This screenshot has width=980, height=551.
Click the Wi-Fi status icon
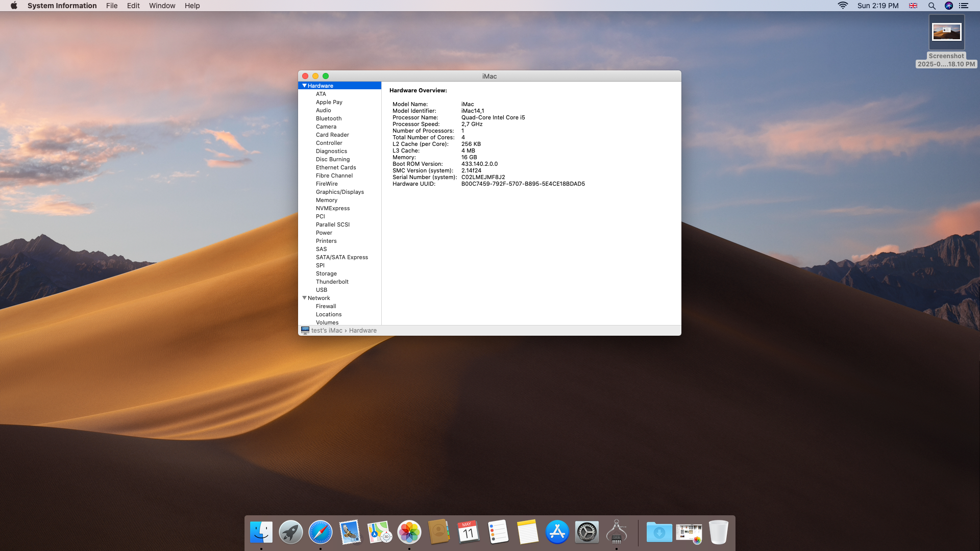843,6
